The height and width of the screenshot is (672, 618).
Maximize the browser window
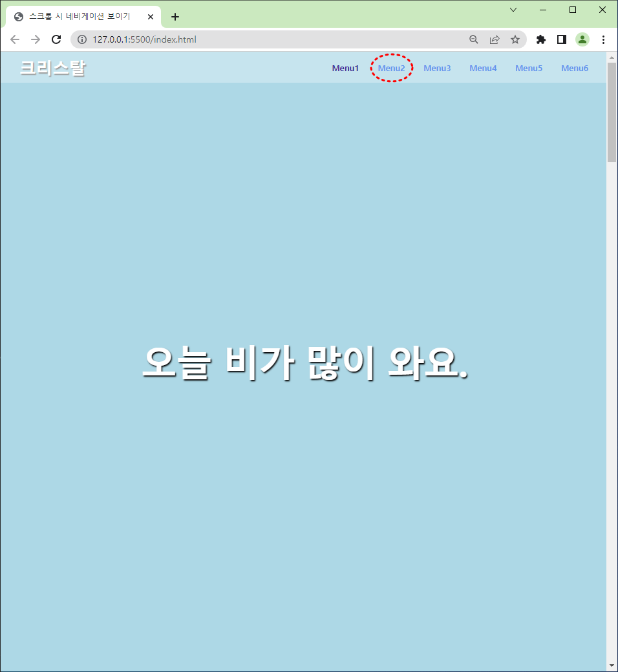(573, 10)
